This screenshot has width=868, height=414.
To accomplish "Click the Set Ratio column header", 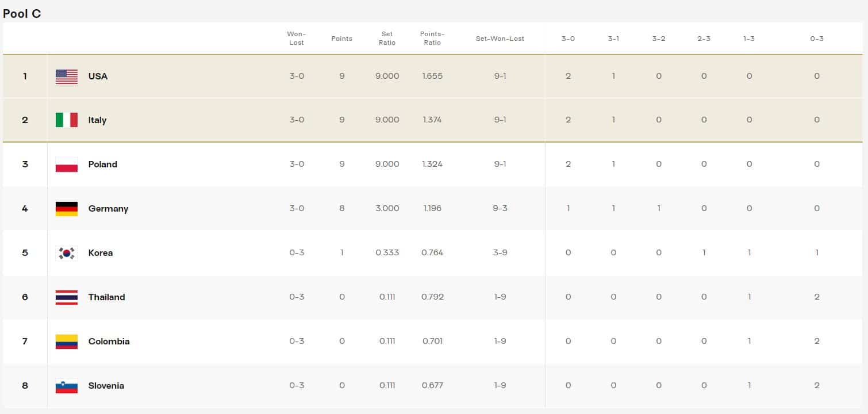I will tap(387, 39).
